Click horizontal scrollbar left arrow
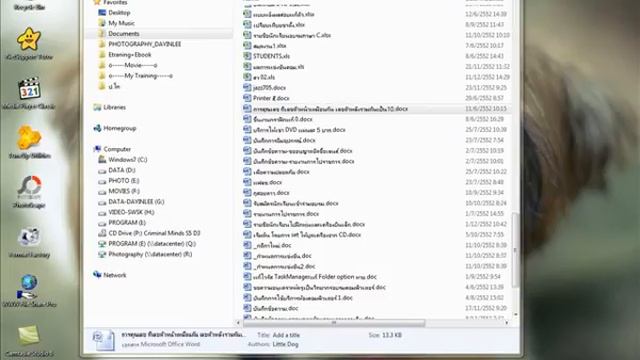640x360 pixels. point(238,323)
